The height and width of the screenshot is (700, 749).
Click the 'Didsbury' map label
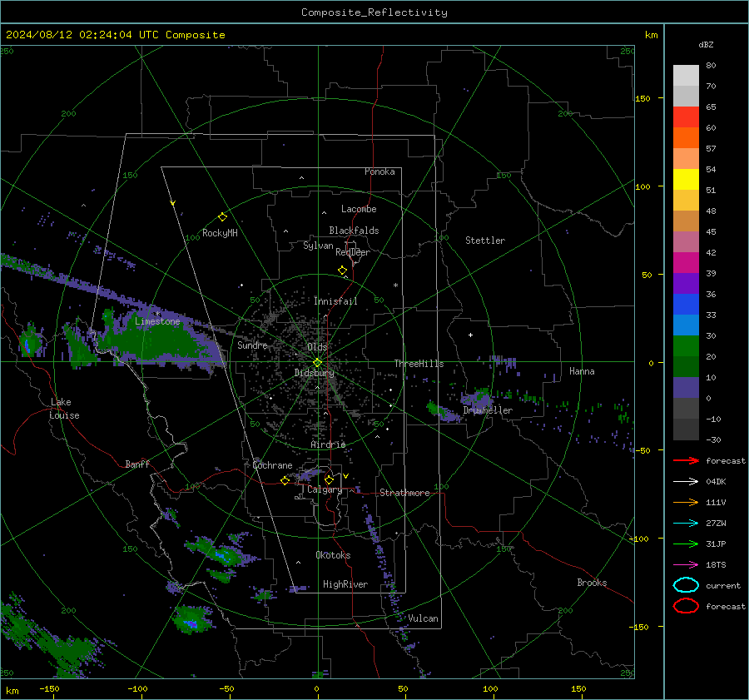point(314,373)
